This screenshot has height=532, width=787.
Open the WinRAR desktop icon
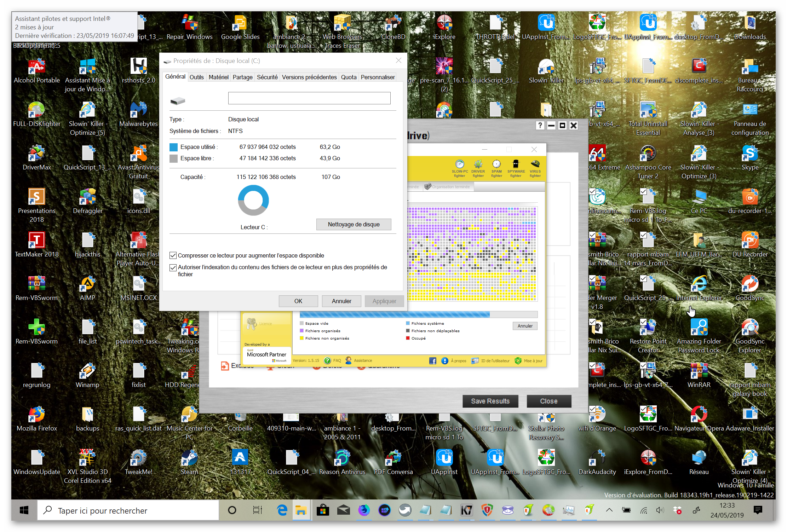pos(699,376)
